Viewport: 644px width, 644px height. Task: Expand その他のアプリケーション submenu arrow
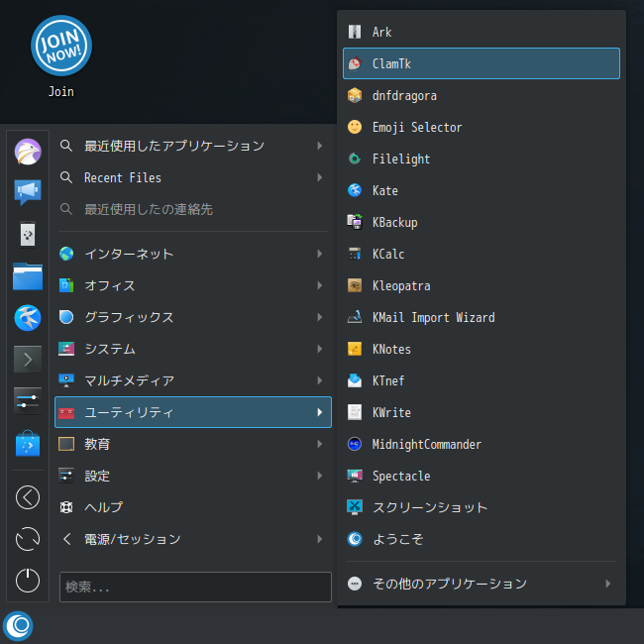coord(608,584)
